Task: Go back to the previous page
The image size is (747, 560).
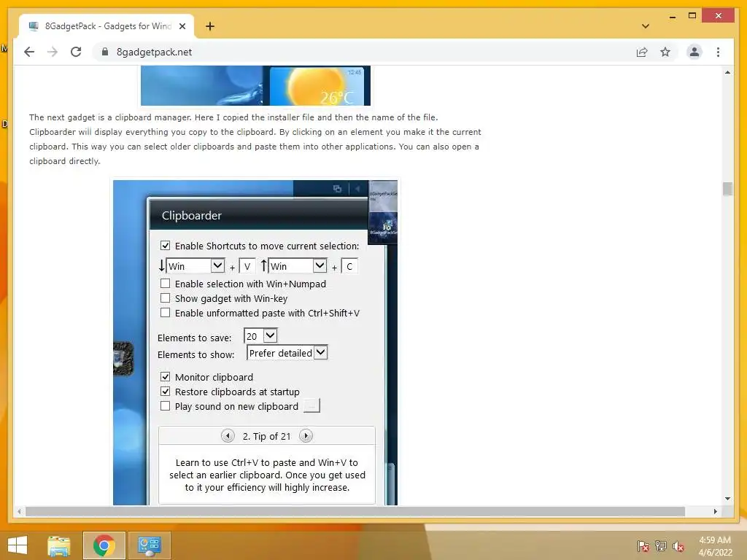Action: point(29,52)
